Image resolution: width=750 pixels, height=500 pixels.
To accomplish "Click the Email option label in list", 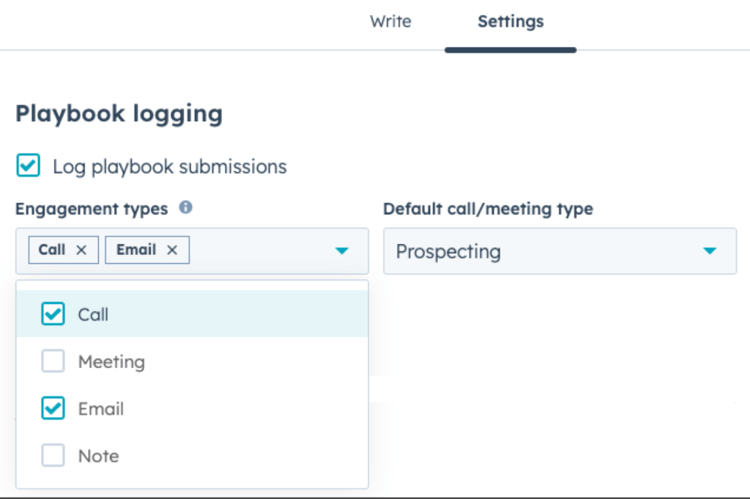I will 101,409.
